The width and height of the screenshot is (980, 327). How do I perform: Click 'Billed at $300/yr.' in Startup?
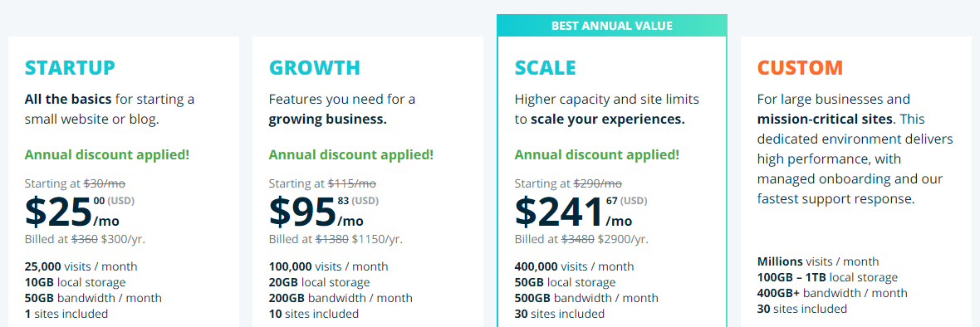click(85, 240)
